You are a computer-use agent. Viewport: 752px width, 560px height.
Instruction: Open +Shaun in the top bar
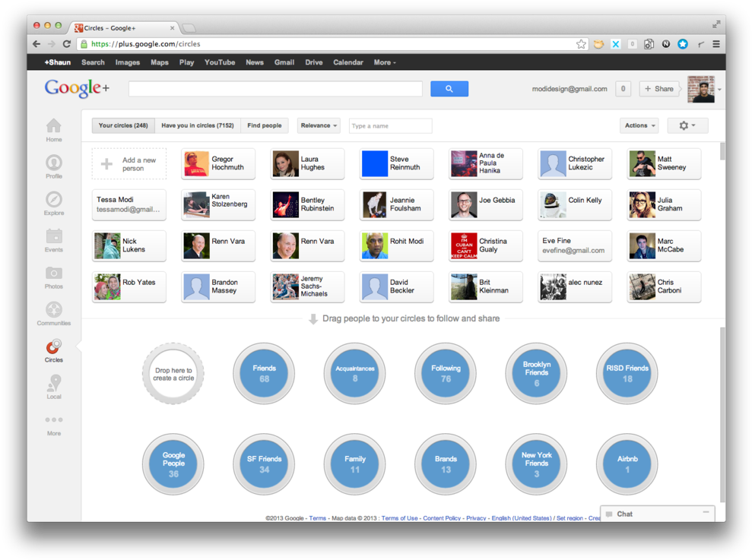(x=58, y=62)
